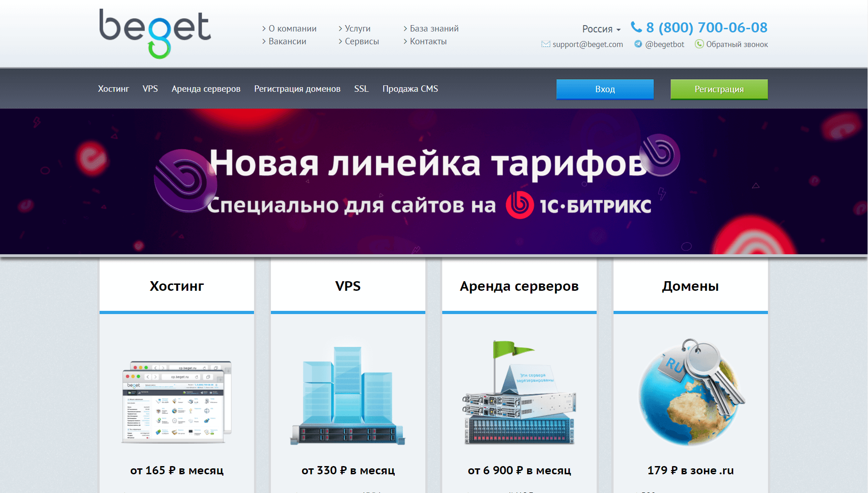Click price от 6 900 ₽ в месяц

point(519,470)
